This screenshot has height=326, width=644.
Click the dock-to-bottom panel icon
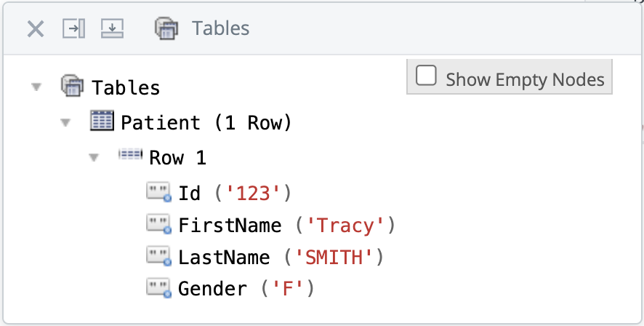click(x=112, y=29)
